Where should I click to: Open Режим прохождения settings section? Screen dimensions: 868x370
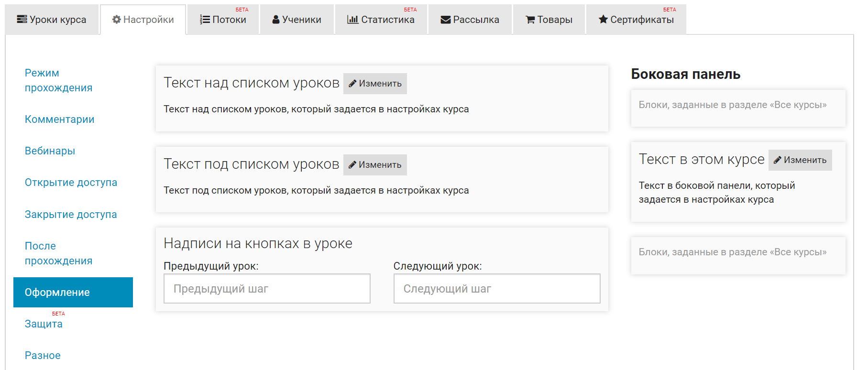click(58, 80)
